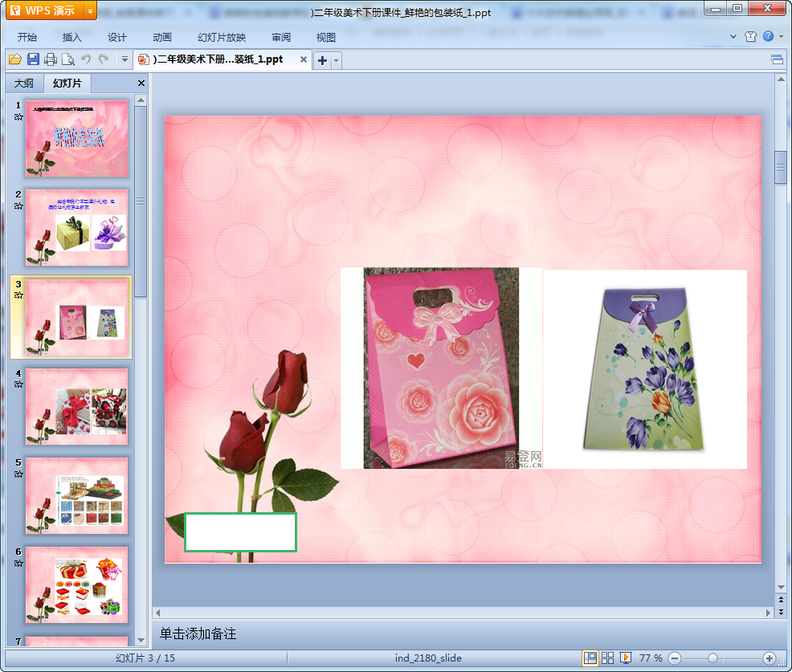Click main editor scroll up arrow
Screen dimensions: 792x672
pyautogui.click(x=781, y=79)
